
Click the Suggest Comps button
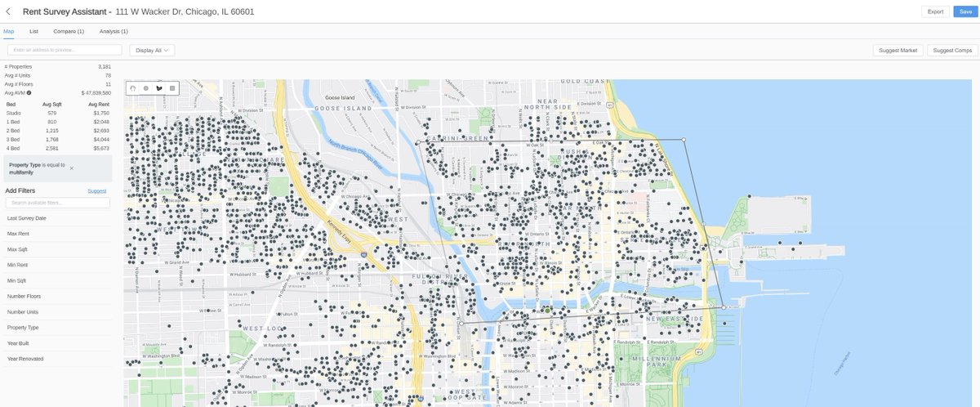[952, 51]
